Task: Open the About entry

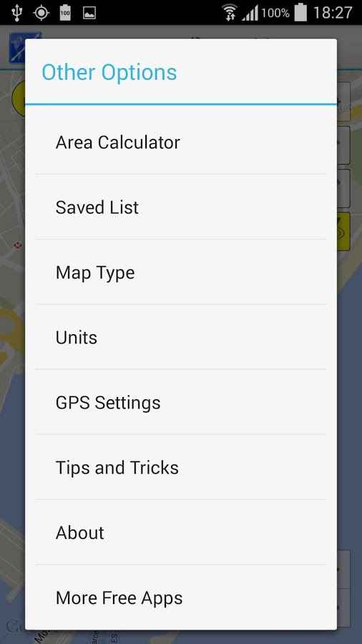Action: click(x=180, y=532)
